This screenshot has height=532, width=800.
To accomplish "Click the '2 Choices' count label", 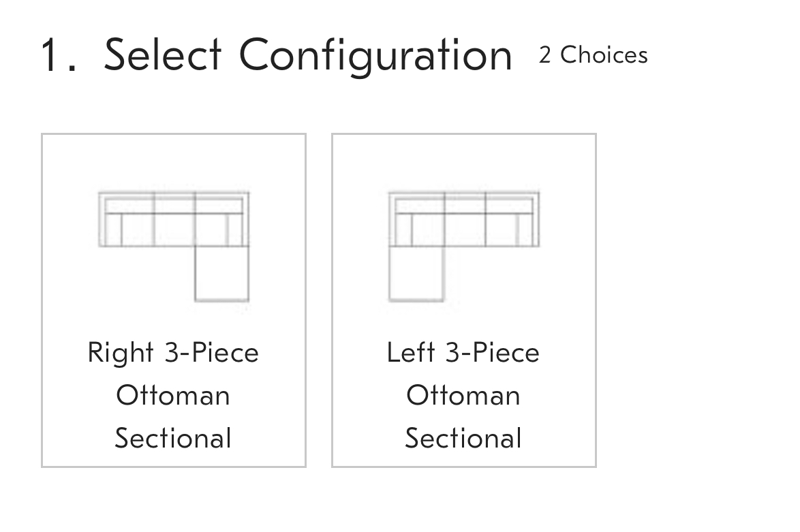I will [594, 55].
